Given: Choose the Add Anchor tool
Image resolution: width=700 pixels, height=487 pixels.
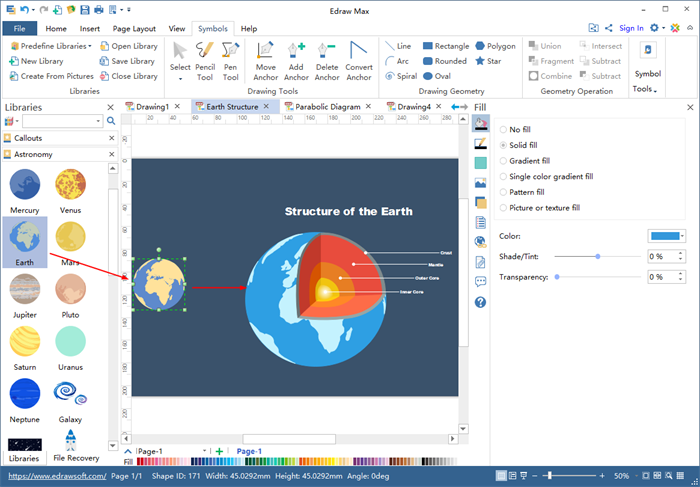Looking at the screenshot, I should click(296, 61).
